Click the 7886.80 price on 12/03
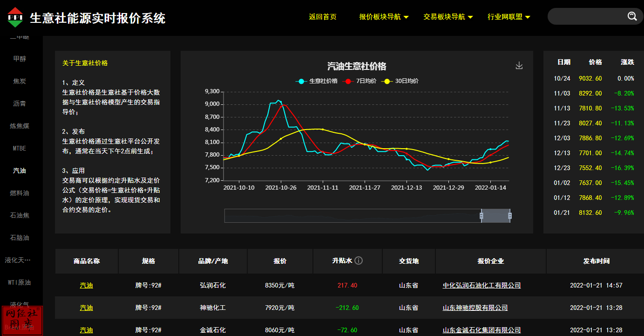 coord(590,138)
